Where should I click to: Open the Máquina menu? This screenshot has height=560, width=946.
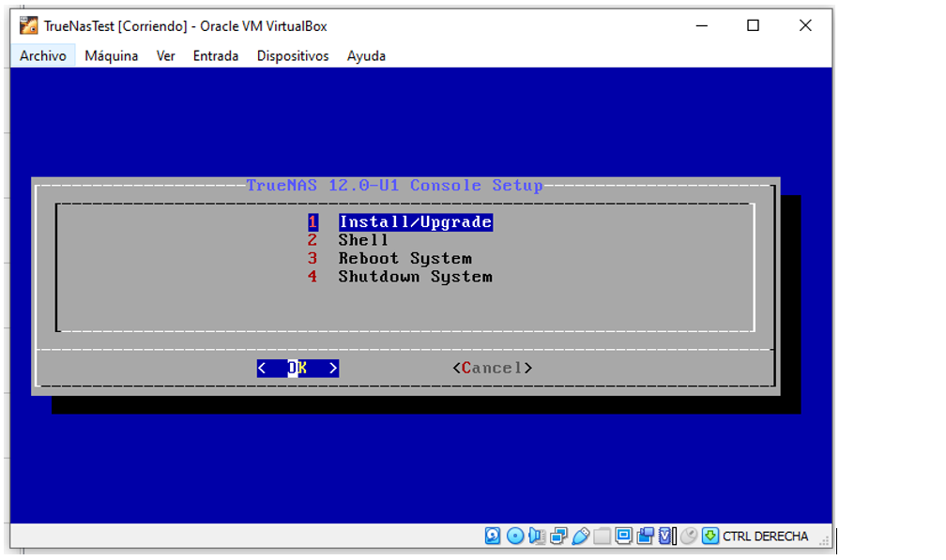click(111, 56)
